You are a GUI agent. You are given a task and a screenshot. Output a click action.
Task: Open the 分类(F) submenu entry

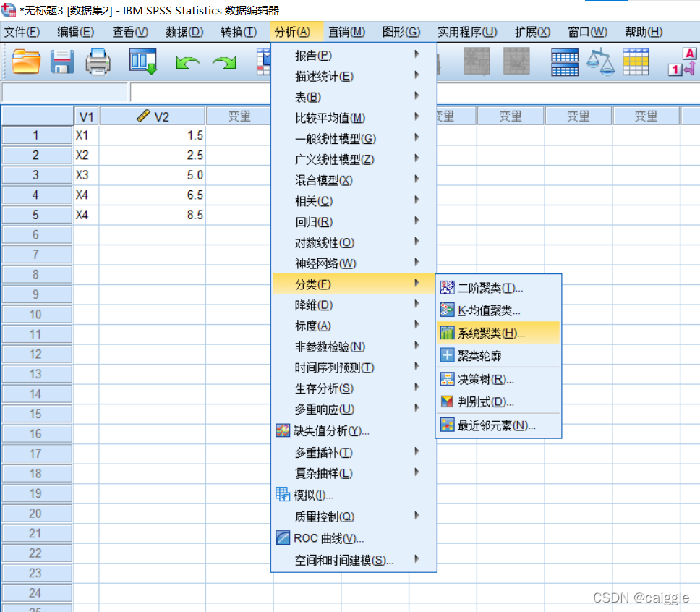pos(354,284)
